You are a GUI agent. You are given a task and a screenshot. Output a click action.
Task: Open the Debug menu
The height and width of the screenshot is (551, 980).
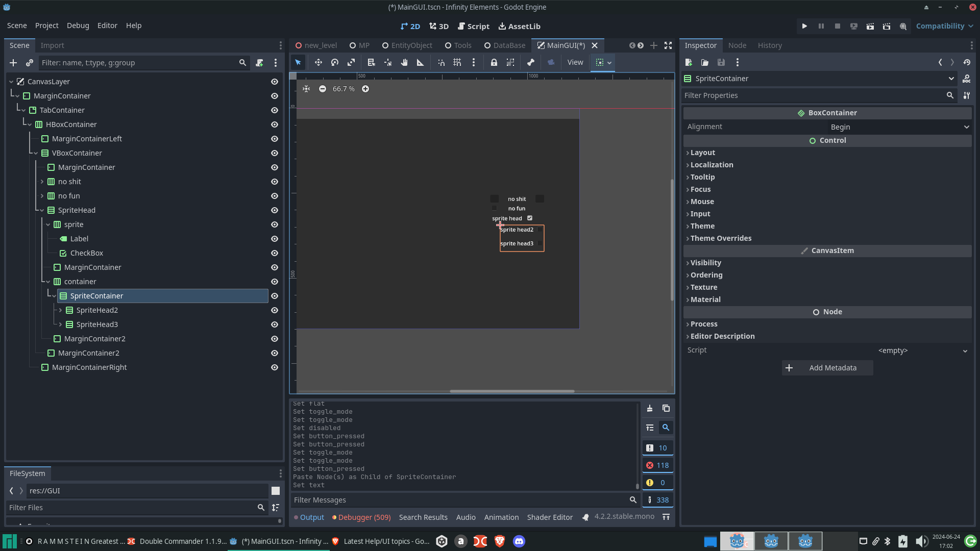(77, 25)
